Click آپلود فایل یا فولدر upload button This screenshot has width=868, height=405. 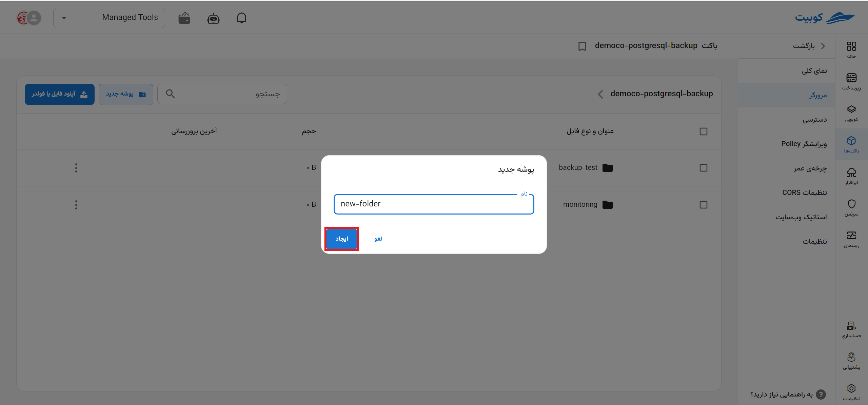(x=60, y=94)
